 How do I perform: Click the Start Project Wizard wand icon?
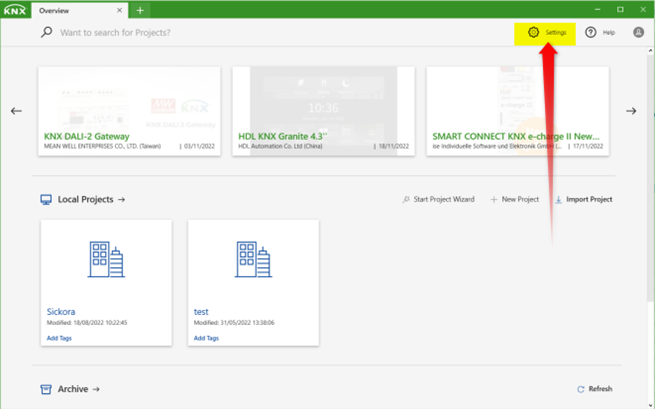(x=406, y=200)
